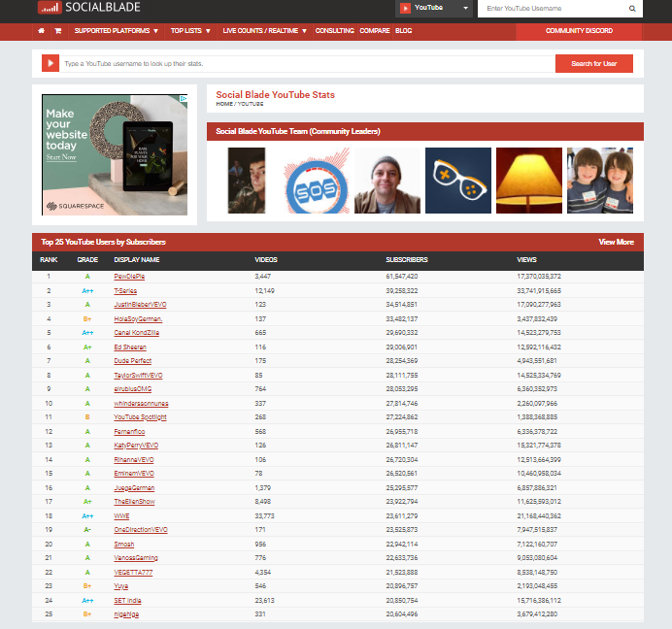This screenshot has height=629, width=672.
Task: Open the YouTube platform selector dropdown
Action: [x=434, y=8]
